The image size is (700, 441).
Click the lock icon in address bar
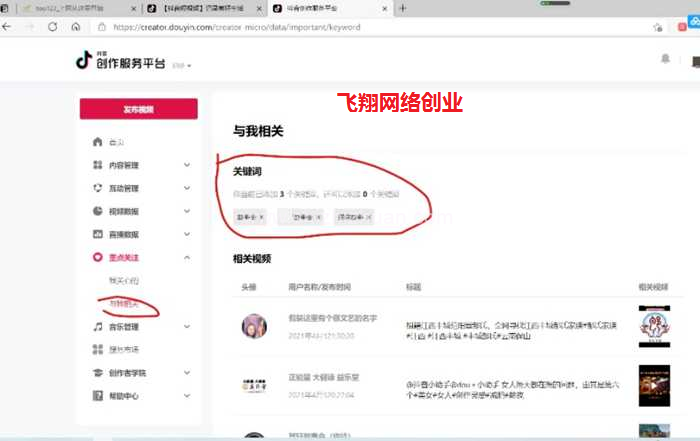pyautogui.click(x=102, y=27)
